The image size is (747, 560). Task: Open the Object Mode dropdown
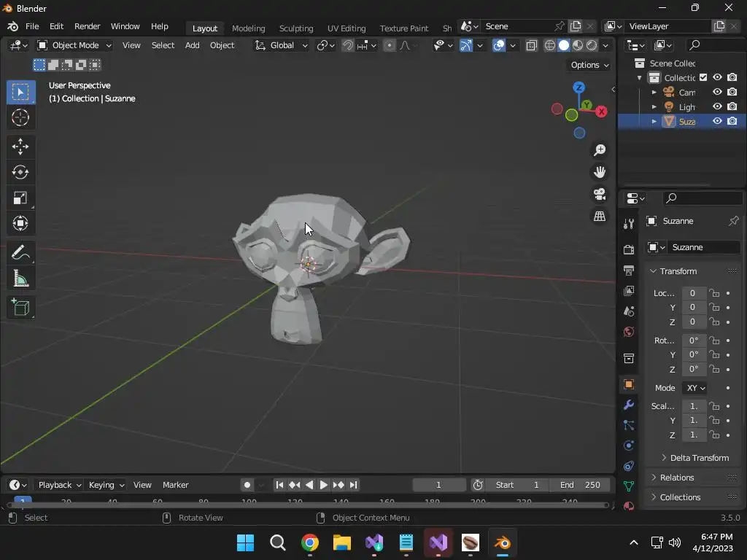75,45
